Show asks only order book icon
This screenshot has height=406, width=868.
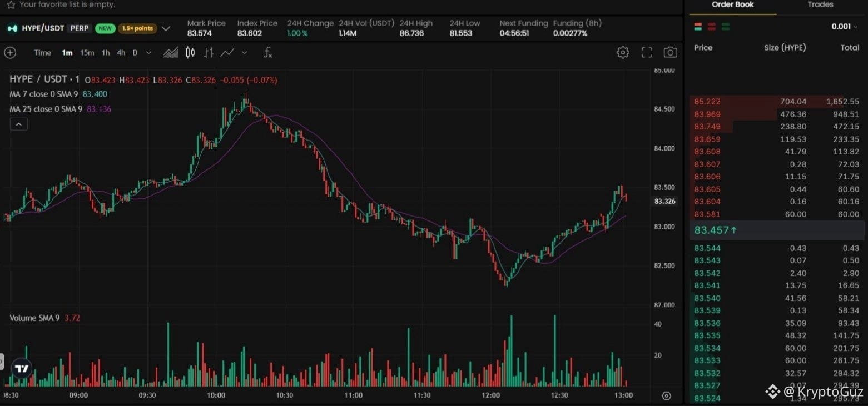pos(712,27)
